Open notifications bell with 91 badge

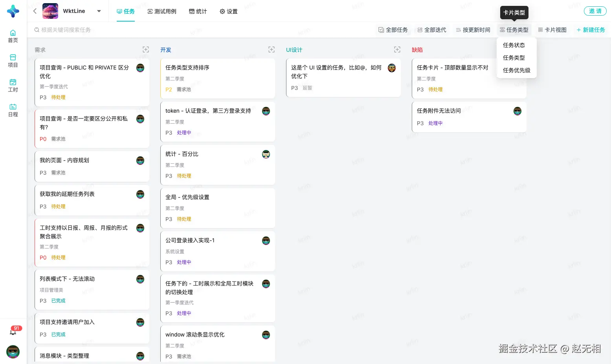point(14,331)
